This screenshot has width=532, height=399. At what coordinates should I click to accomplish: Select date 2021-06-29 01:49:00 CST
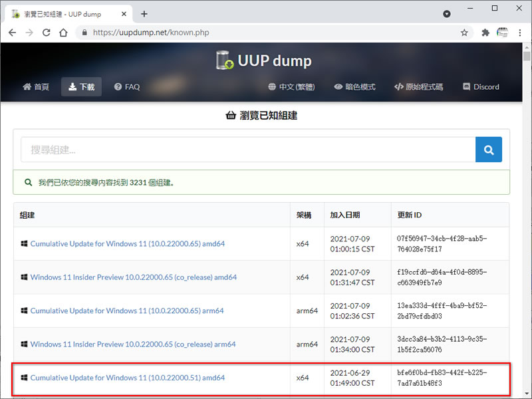352,378
